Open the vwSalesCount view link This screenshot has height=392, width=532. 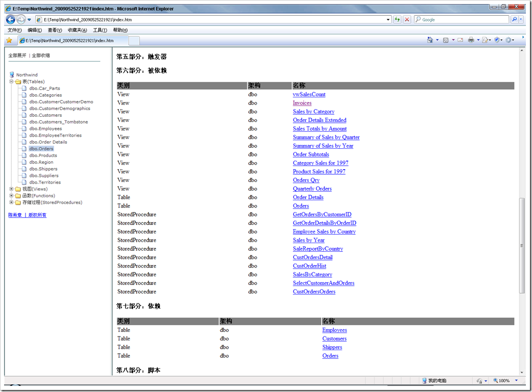(x=309, y=94)
